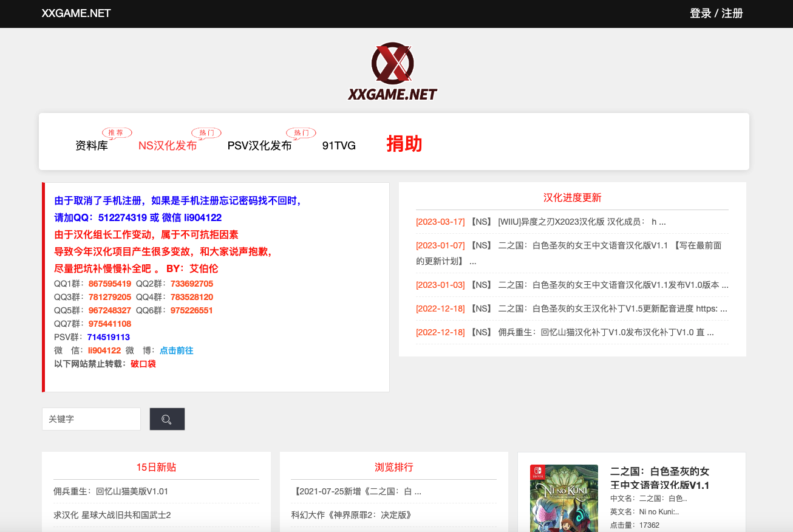The image size is (793, 532).
Task: Open the 捐助 menu item
Action: click(404, 144)
